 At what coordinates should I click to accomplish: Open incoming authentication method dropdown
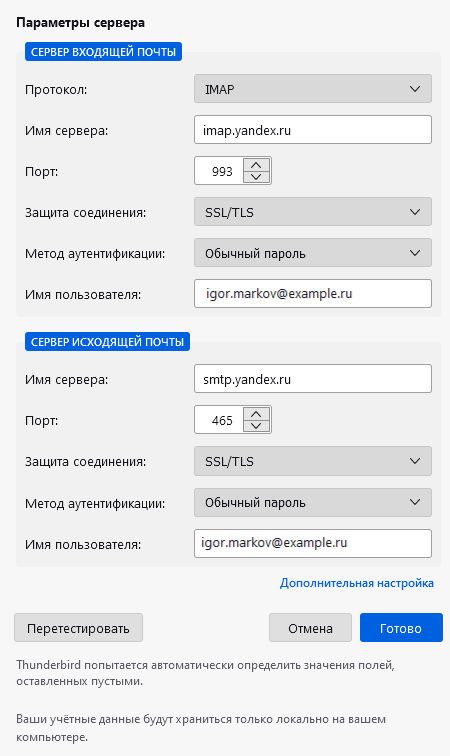(313, 253)
